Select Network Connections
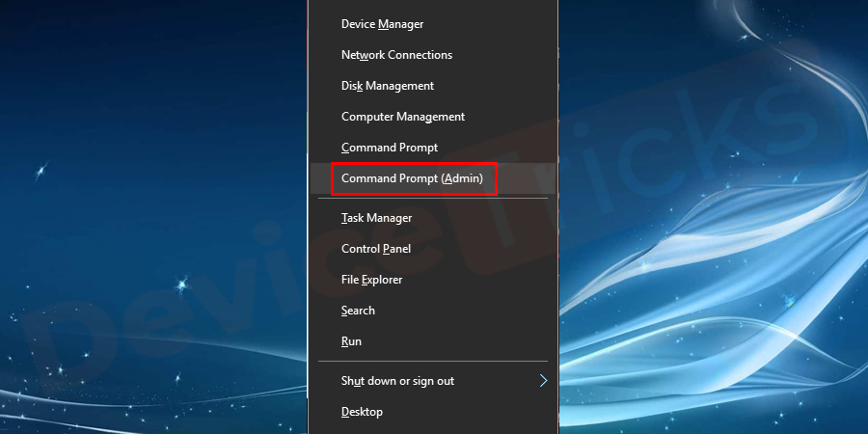Viewport: 868px width, 434px height. (x=396, y=55)
